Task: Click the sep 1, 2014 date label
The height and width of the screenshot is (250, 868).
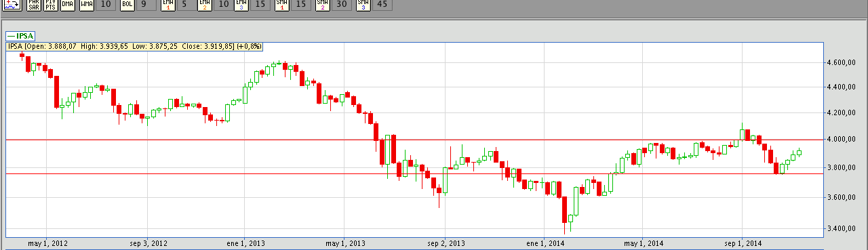Action: 743,243
